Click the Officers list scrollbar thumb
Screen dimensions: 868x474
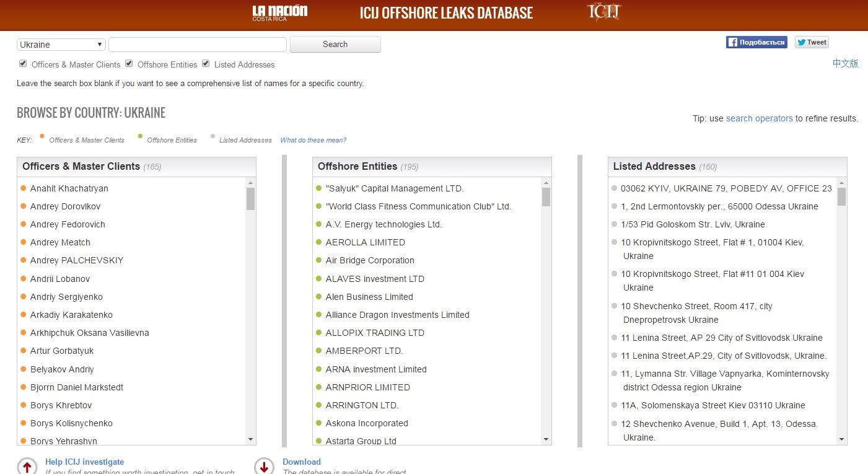pos(250,199)
